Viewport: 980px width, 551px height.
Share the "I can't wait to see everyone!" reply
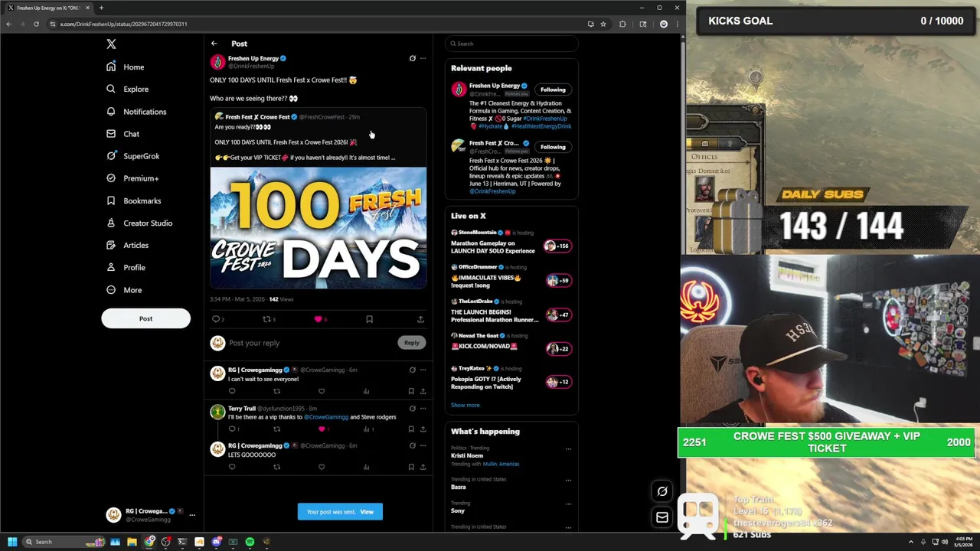click(423, 391)
